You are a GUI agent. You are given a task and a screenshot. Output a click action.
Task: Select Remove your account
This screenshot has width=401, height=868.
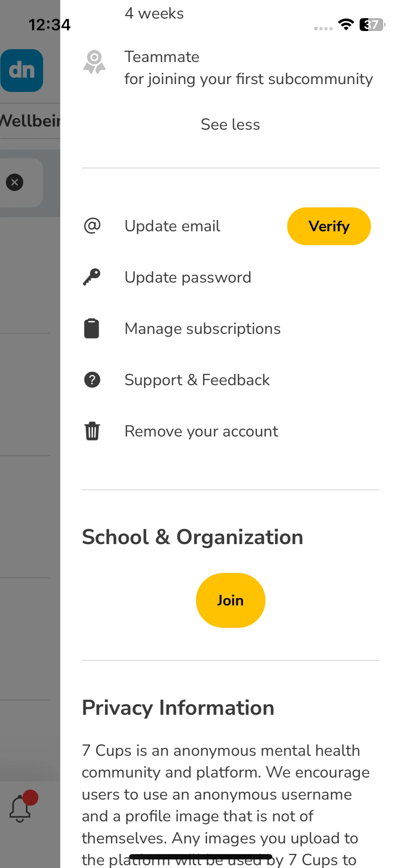coord(201,431)
